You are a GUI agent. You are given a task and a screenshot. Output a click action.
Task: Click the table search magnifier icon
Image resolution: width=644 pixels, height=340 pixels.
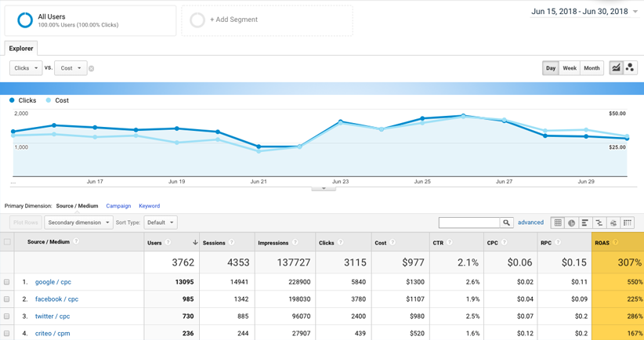click(507, 222)
